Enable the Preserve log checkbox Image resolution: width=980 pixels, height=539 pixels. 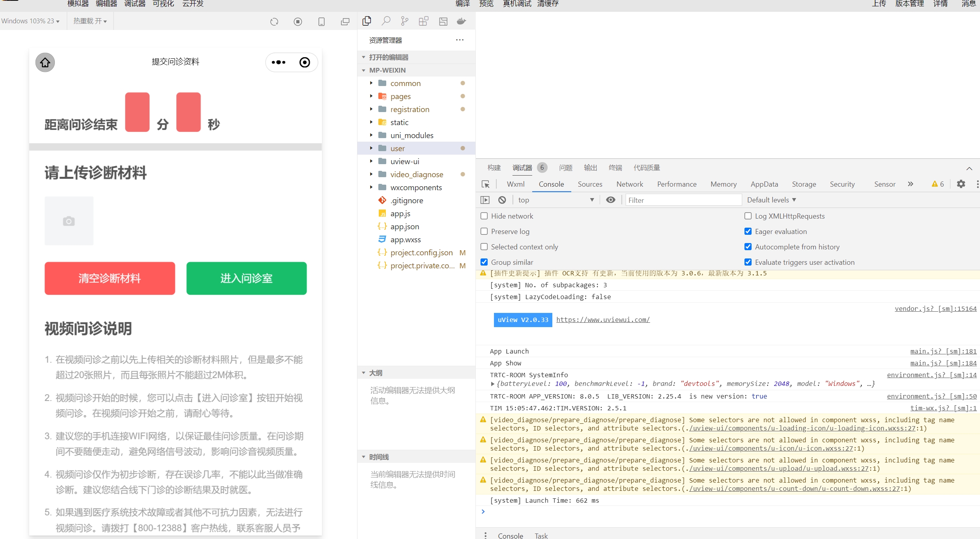tap(484, 231)
